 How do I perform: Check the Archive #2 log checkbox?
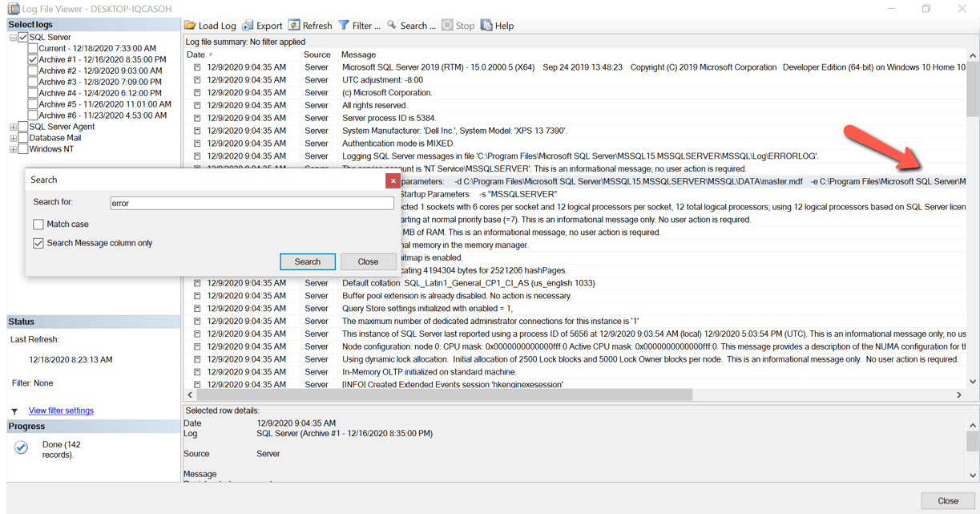point(33,71)
